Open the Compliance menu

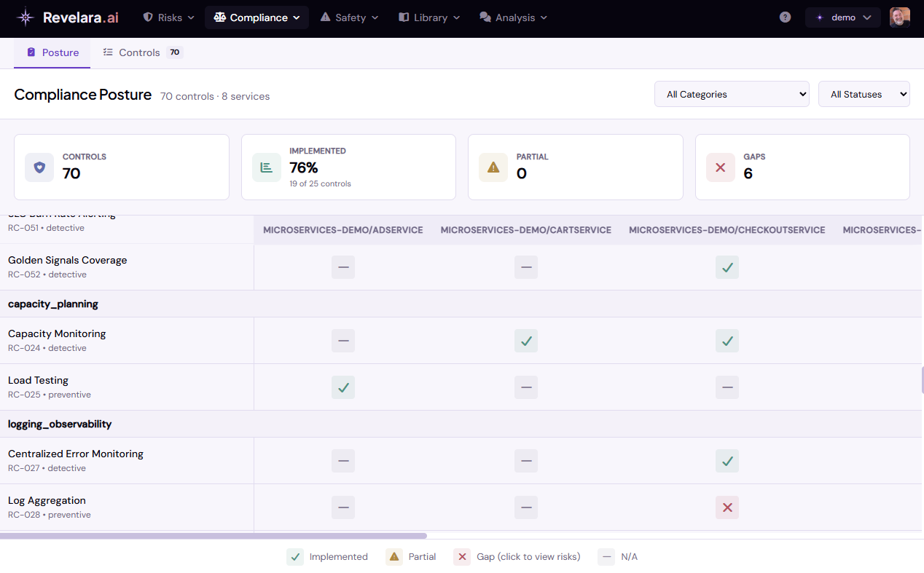(257, 17)
